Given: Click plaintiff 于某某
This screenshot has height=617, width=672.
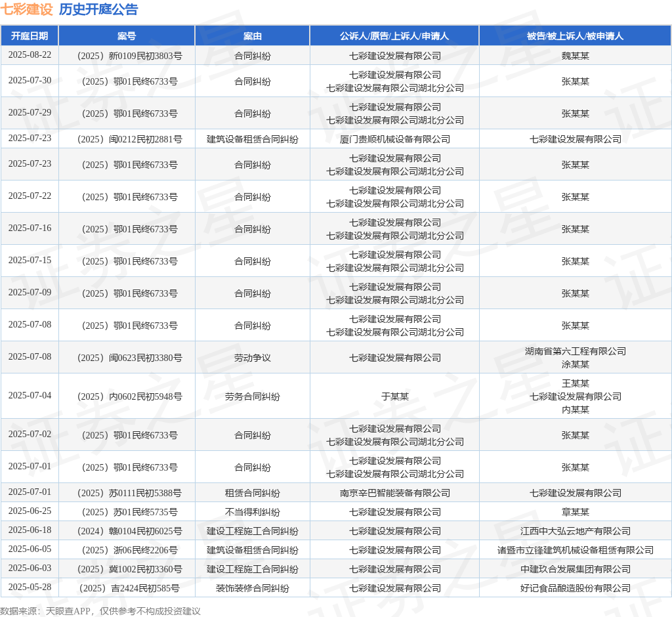Looking at the screenshot, I should pos(394,396).
